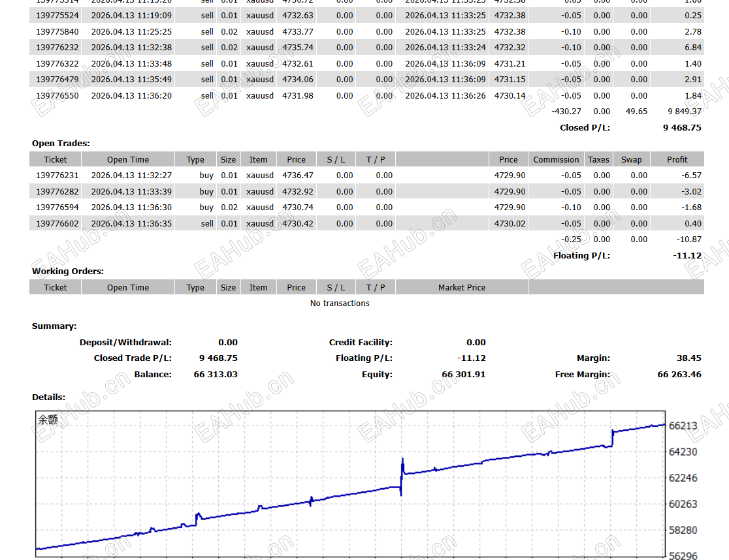Click Market Price column header

click(462, 288)
